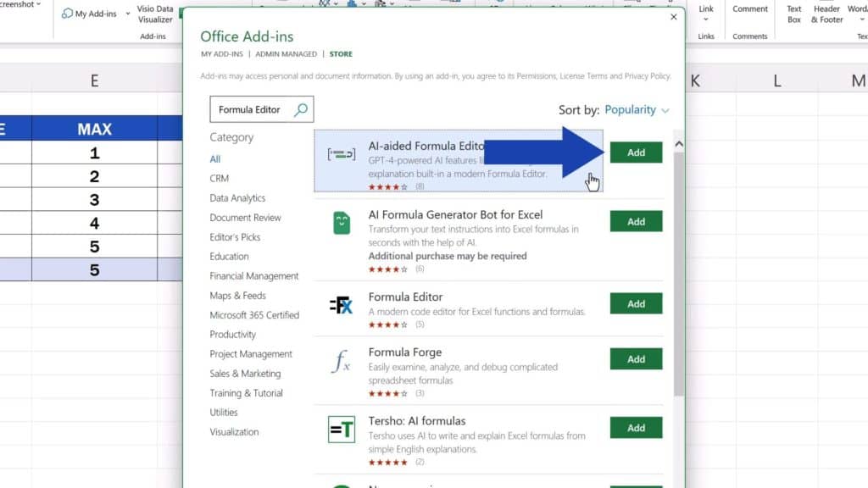Add the AI-aided Formula Editor add-in

click(636, 152)
